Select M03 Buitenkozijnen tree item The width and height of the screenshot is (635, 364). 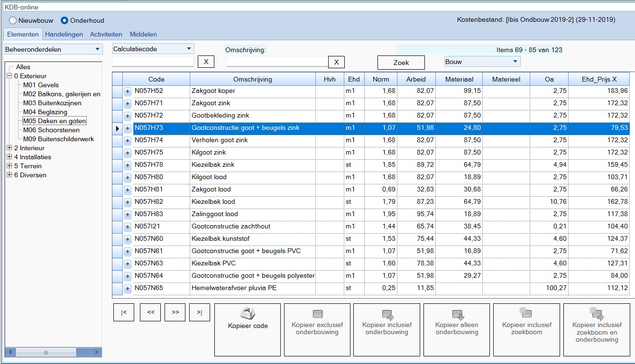pyautogui.click(x=52, y=103)
